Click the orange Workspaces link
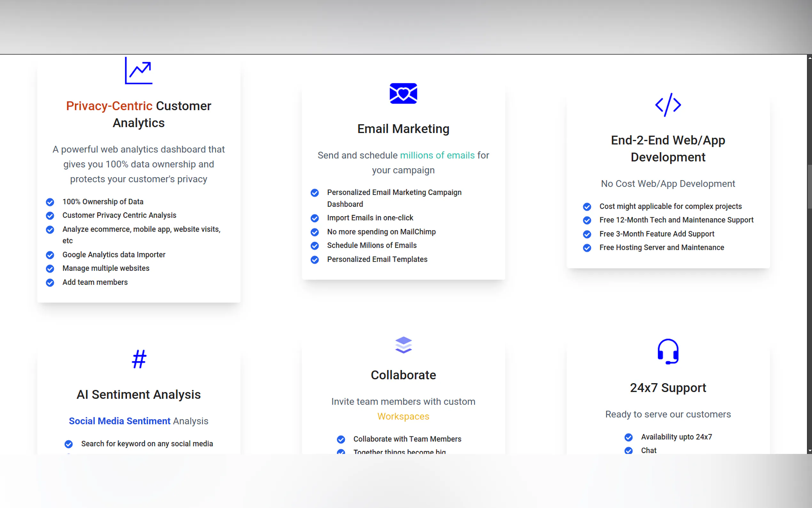 click(403, 416)
